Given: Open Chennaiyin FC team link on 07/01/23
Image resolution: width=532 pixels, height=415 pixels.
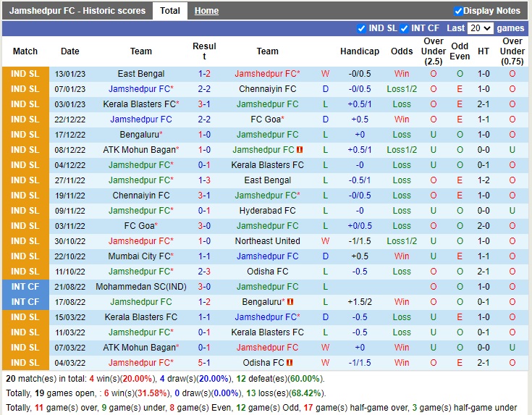Looking at the screenshot, I should tap(267, 89).
